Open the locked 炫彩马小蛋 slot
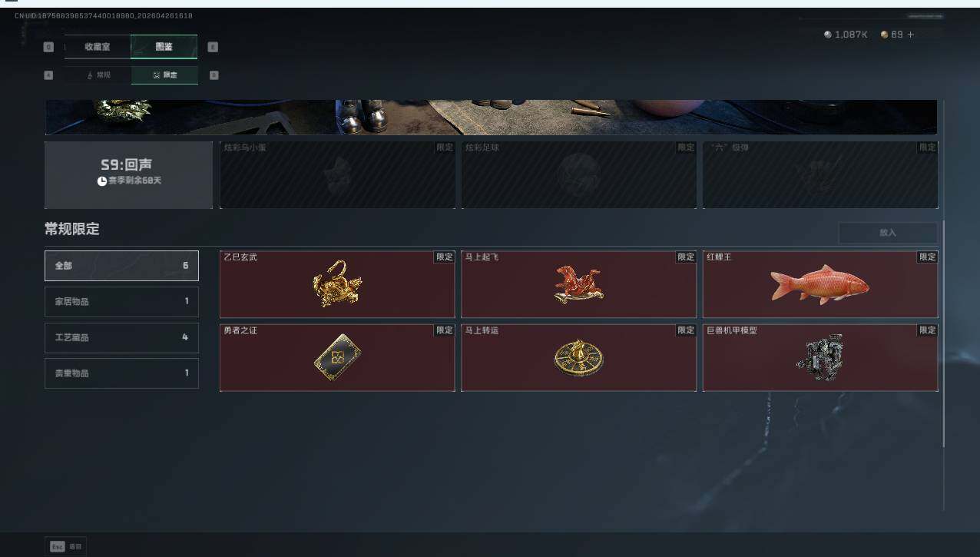The image size is (980, 557). coord(337,175)
